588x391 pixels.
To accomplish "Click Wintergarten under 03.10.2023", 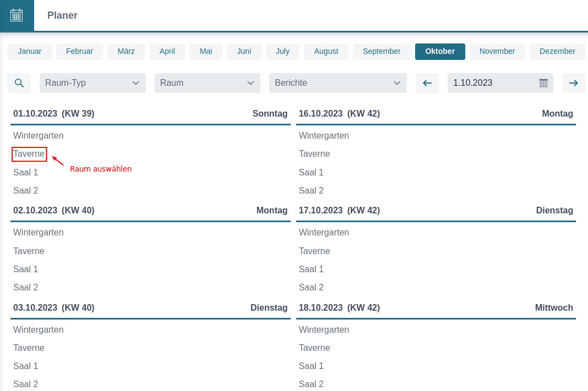I will click(x=39, y=330).
